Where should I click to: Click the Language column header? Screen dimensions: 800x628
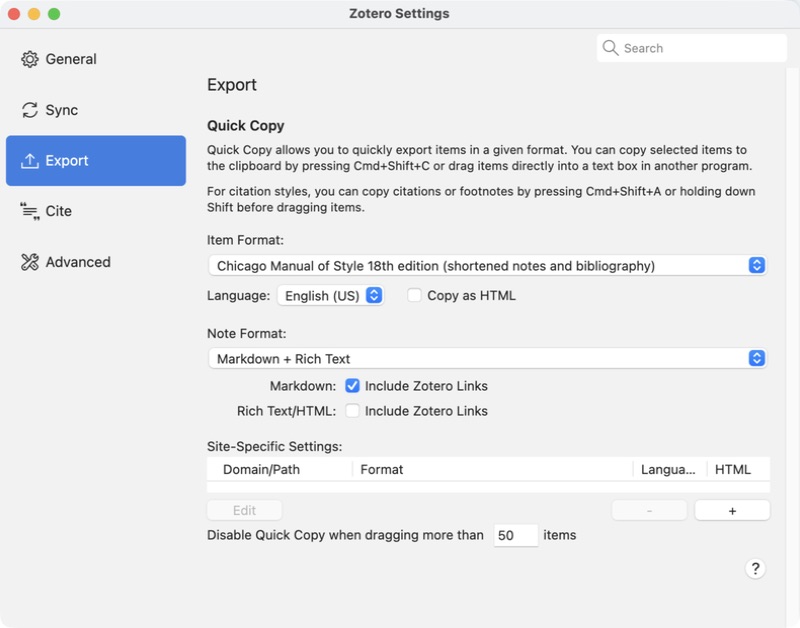point(669,469)
